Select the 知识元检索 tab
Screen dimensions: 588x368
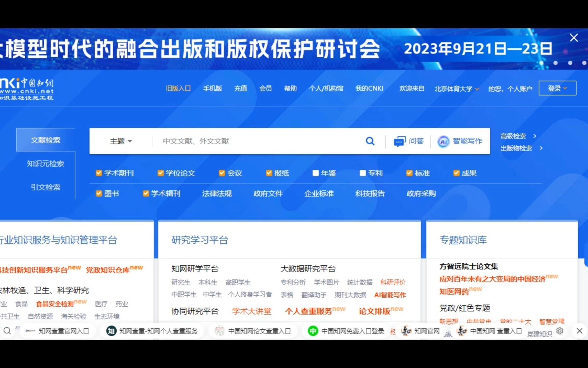point(46,164)
